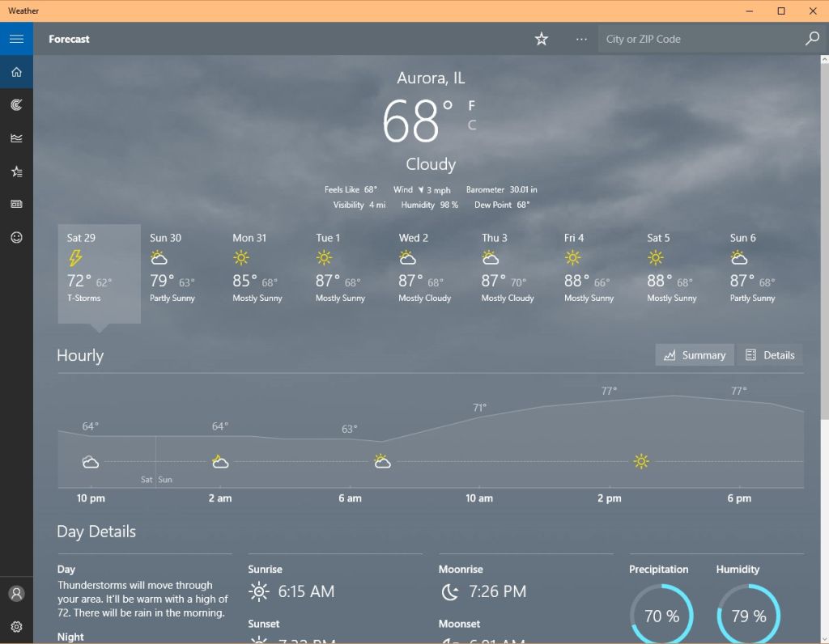Image resolution: width=829 pixels, height=644 pixels.
Task: Open the hamburger navigation menu
Action: (x=16, y=39)
